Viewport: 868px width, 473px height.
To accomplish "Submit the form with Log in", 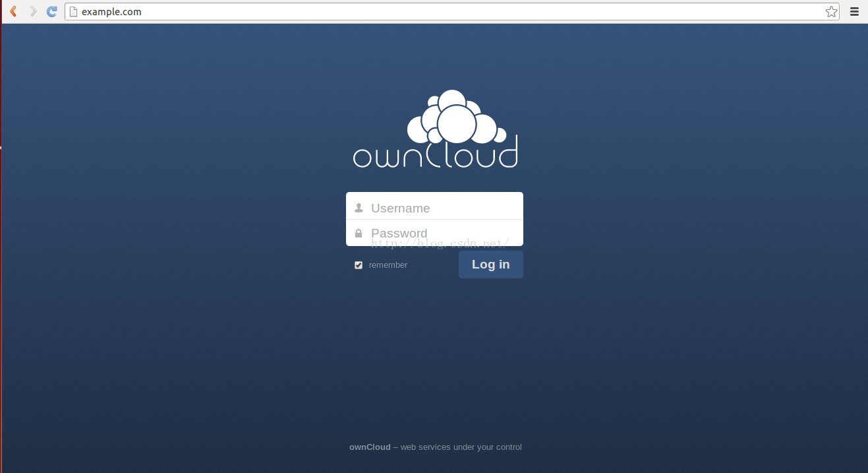I will click(x=491, y=265).
